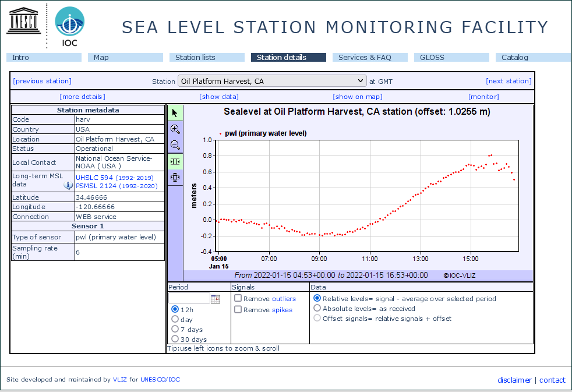
Task: Activate the zoom out magnifier tool
Action: point(175,145)
